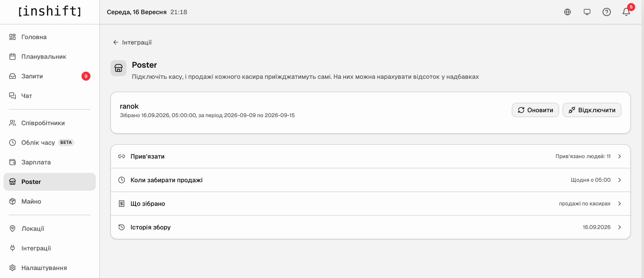The height and width of the screenshot is (278, 644).
Task: Open Локації in the sidebar
Action: (x=49, y=229)
